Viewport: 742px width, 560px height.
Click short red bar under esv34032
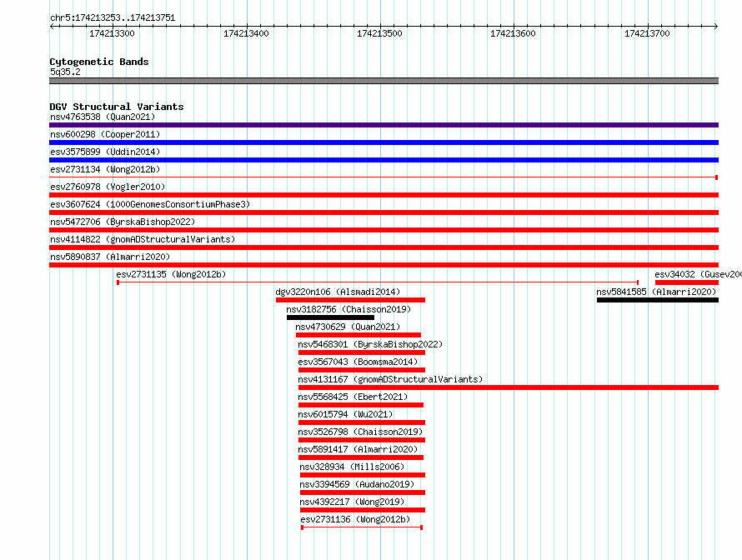[687, 282]
